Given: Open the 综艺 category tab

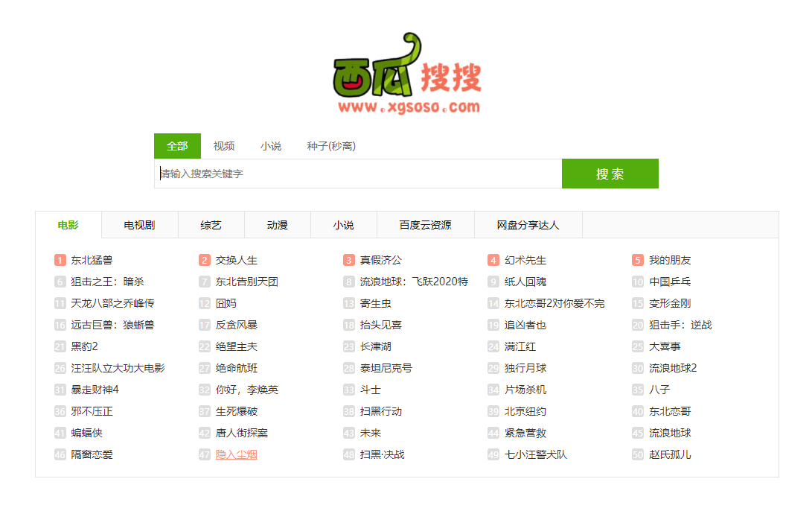Looking at the screenshot, I should pyautogui.click(x=210, y=223).
